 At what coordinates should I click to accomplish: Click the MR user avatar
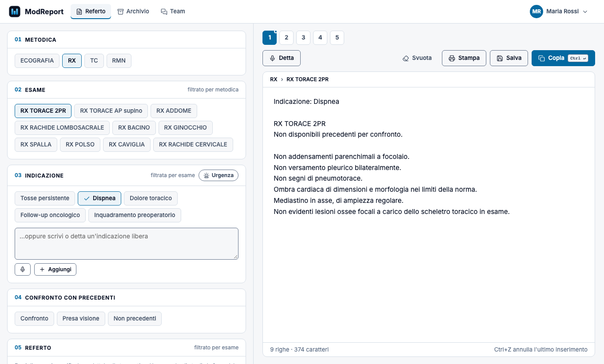click(536, 12)
